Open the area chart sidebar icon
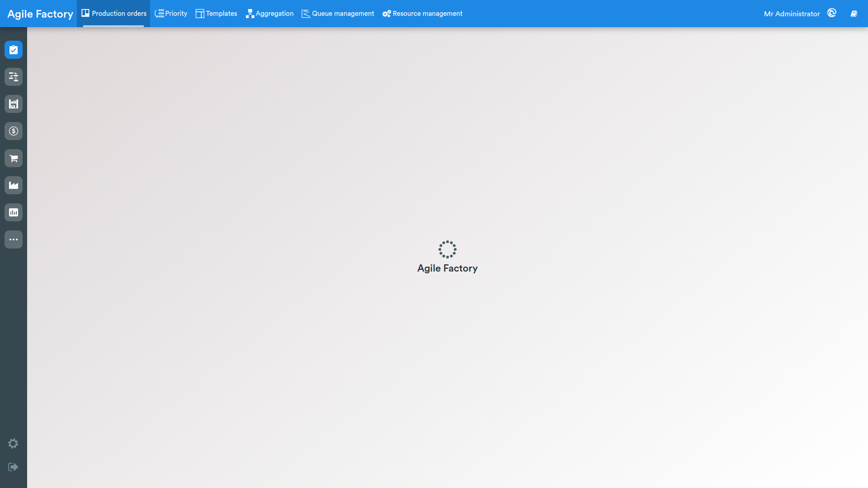Image resolution: width=868 pixels, height=488 pixels. (x=14, y=185)
